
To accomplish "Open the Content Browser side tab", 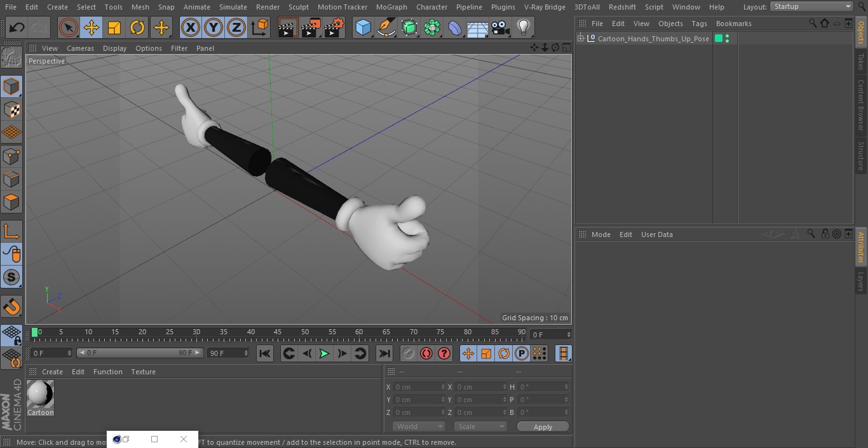I will click(x=861, y=104).
